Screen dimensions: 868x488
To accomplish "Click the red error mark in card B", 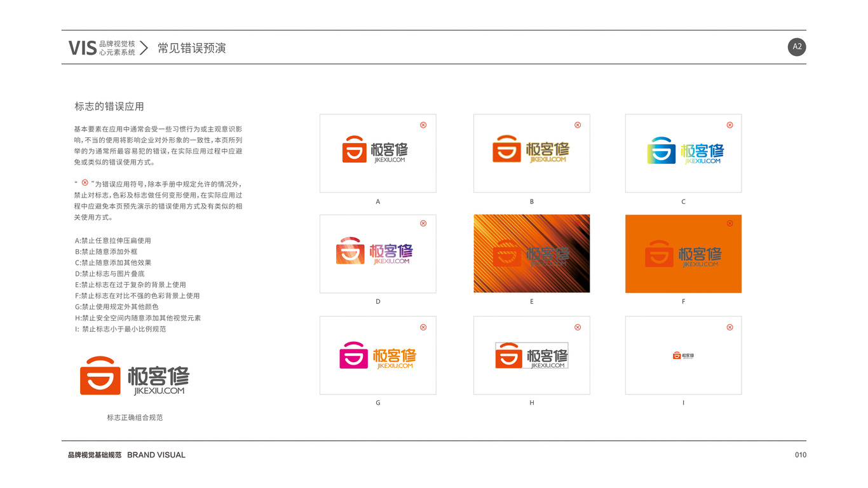I will (578, 125).
